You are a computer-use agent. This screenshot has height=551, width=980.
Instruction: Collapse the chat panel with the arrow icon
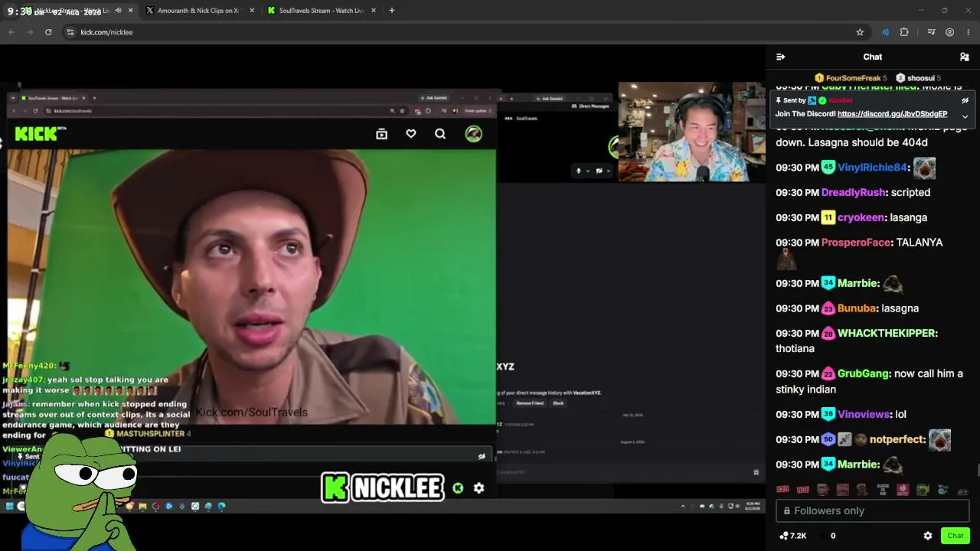click(780, 57)
